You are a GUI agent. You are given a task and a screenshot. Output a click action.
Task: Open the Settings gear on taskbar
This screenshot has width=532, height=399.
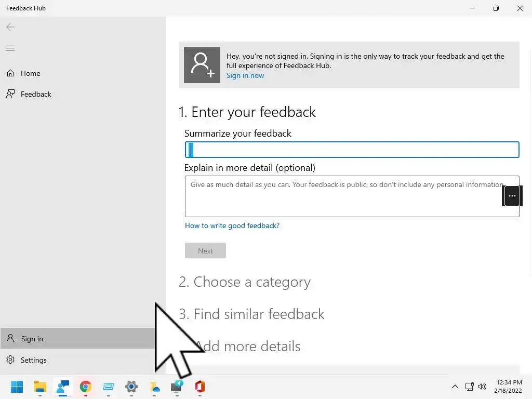click(131, 387)
